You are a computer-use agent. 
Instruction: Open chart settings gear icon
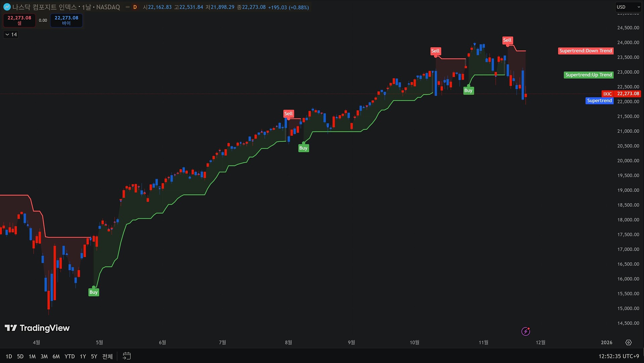[628, 342]
